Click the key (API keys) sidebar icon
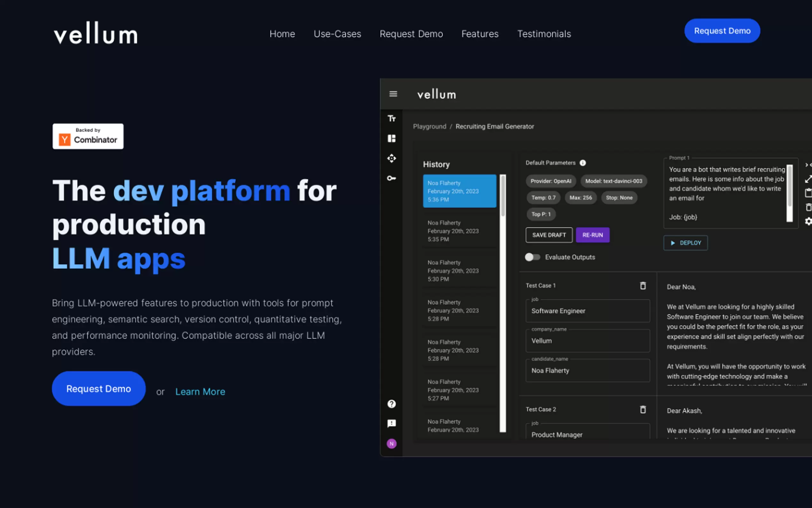Viewport: 812px width, 508px height. [x=391, y=178]
